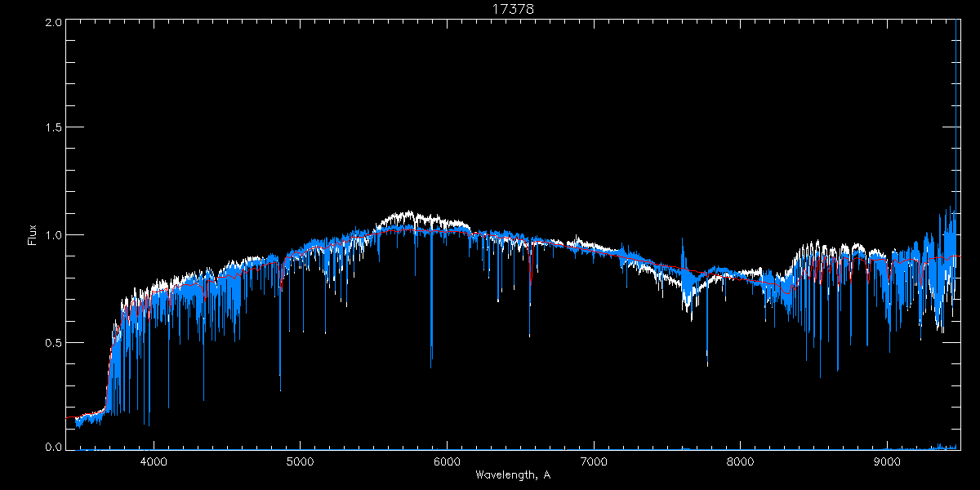Select the 6000 x-axis tick label
The width and height of the screenshot is (980, 490).
pyautogui.click(x=447, y=461)
